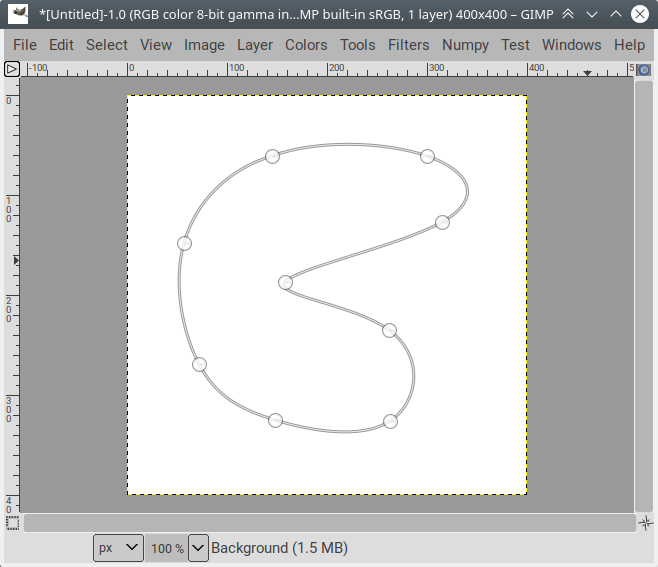Toggle the Quick Mask button at bottom left

(13, 523)
